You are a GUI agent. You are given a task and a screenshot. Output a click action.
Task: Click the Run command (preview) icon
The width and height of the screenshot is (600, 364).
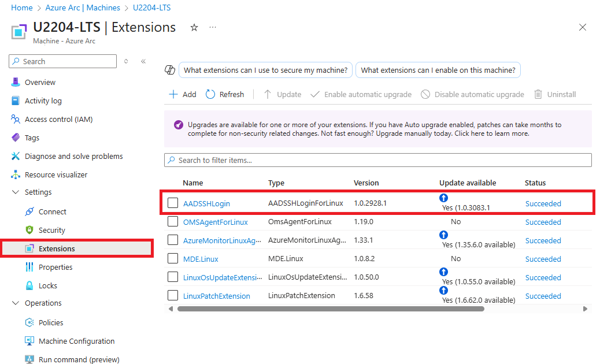[29, 359]
